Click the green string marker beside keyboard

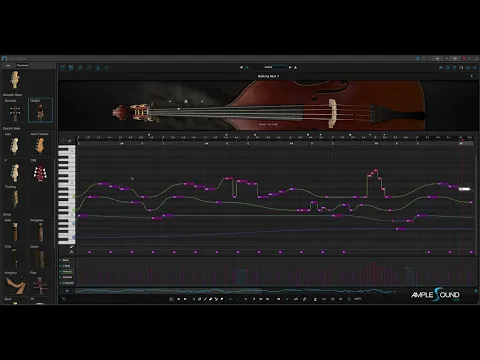point(74,210)
